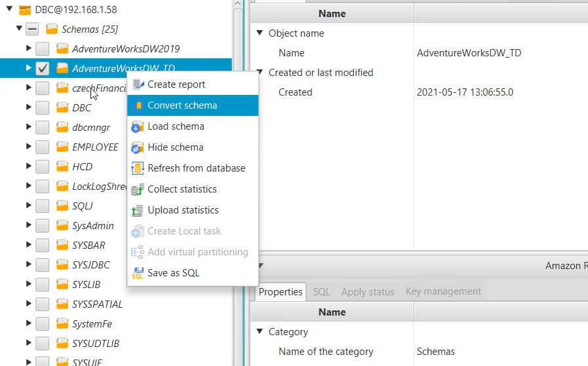This screenshot has width=588, height=366.
Task: Choose Refresh from database menu entry
Action: (x=193, y=168)
